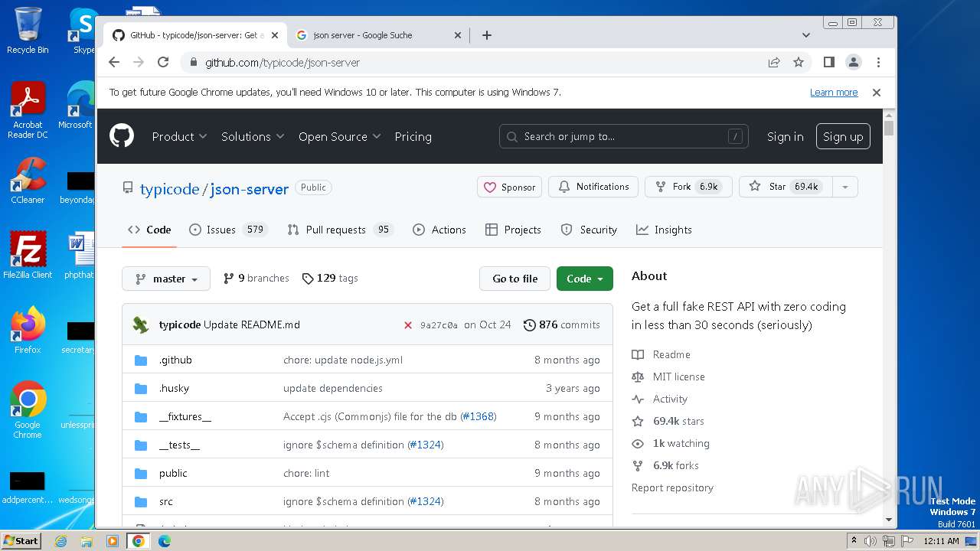
Task: Open Chrome three-dot menu
Action: [x=878, y=62]
